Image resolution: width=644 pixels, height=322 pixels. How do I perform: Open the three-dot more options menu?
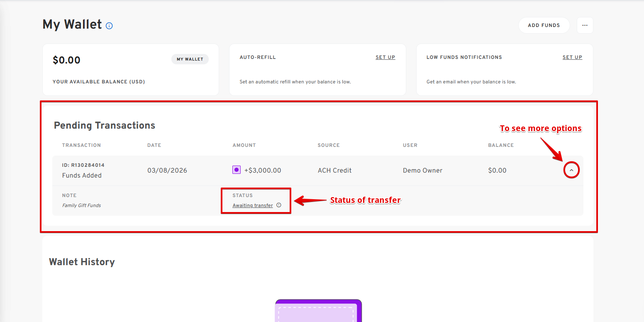pos(585,25)
